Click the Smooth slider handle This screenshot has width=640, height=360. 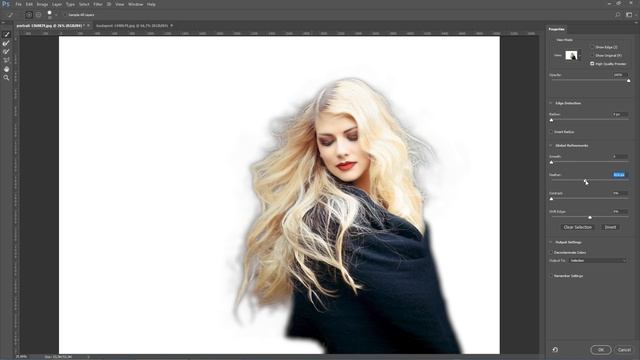point(551,162)
